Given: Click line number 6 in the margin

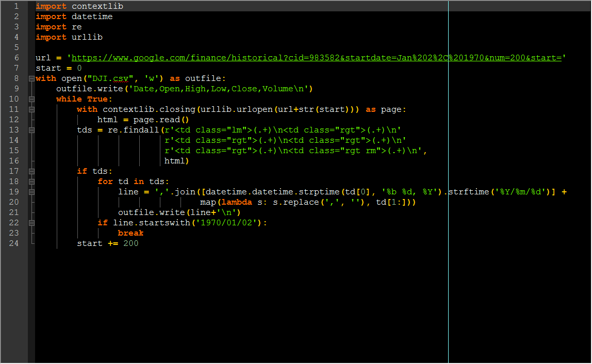Looking at the screenshot, I should click(x=16, y=58).
